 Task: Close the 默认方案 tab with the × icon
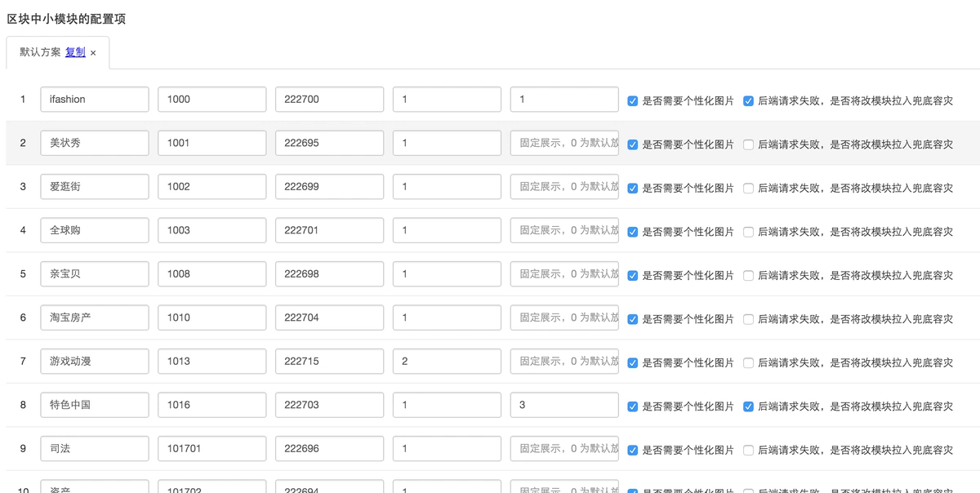coord(93,53)
